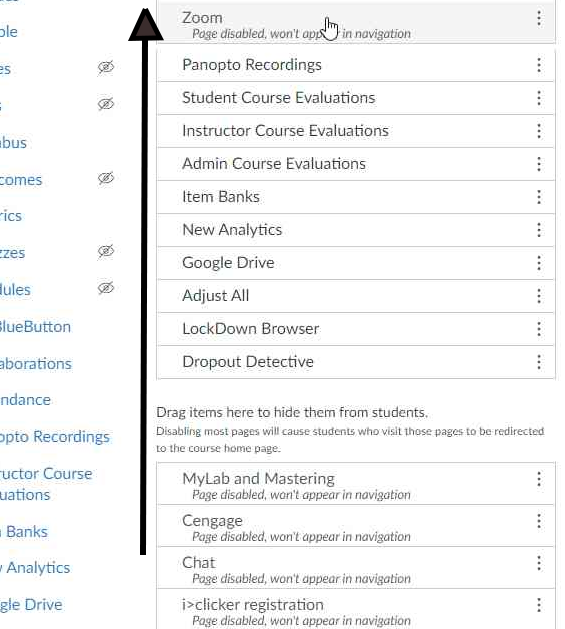Open BigBlueButton in course navigation
Viewport: 565px width, 629px height.
pyautogui.click(x=35, y=327)
